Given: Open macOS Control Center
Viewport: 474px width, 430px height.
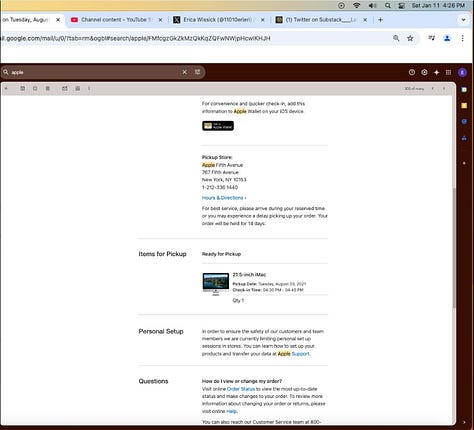Looking at the screenshot, I should [402, 5].
